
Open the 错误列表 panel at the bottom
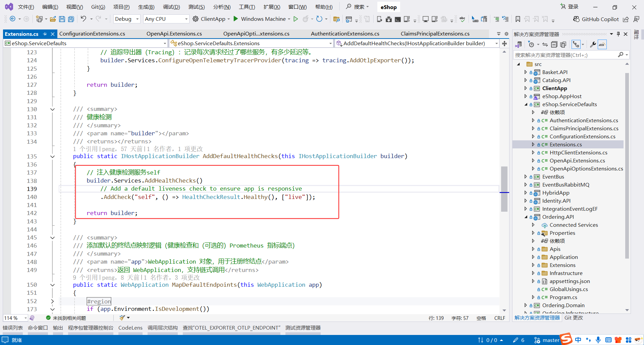[13, 328]
